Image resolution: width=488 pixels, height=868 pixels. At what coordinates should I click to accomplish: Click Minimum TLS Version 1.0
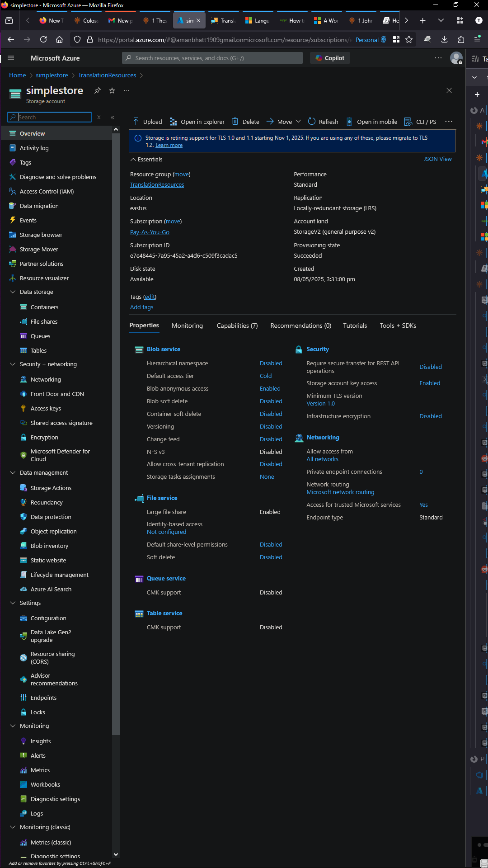point(320,403)
